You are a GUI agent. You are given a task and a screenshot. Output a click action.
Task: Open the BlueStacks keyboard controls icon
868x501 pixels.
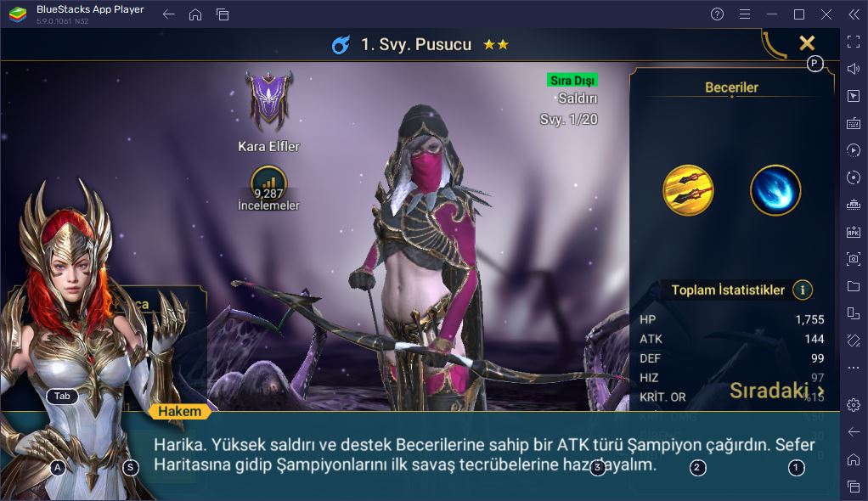(x=854, y=123)
